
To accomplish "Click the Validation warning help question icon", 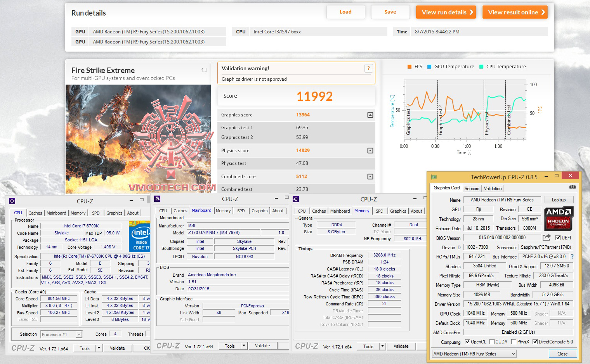I will coord(368,68).
